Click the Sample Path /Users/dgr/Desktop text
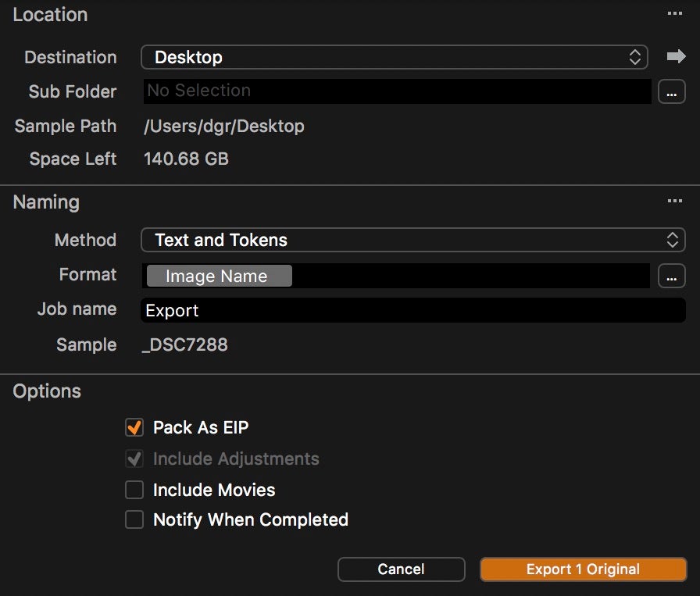Viewport: 700px width, 596px height. point(224,127)
